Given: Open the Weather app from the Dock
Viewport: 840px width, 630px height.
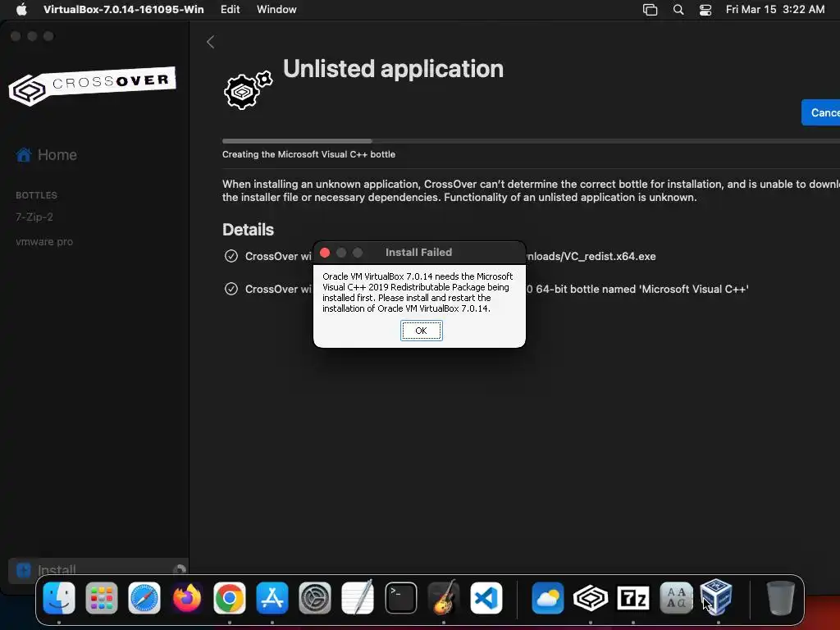Looking at the screenshot, I should click(x=547, y=598).
